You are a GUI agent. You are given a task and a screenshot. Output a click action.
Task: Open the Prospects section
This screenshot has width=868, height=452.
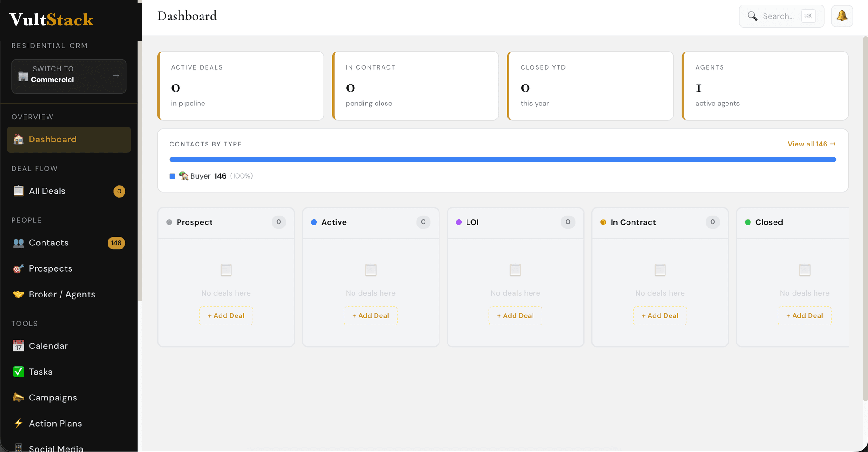[69, 268]
